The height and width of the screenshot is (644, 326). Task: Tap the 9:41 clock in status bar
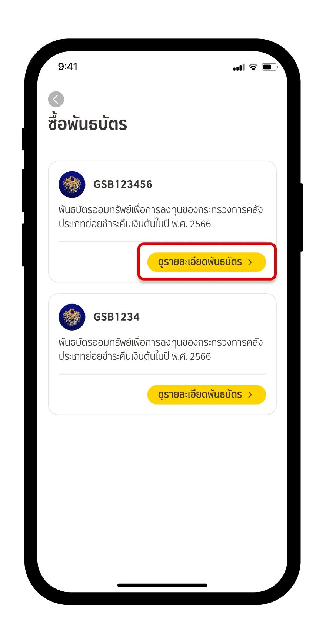pos(68,67)
